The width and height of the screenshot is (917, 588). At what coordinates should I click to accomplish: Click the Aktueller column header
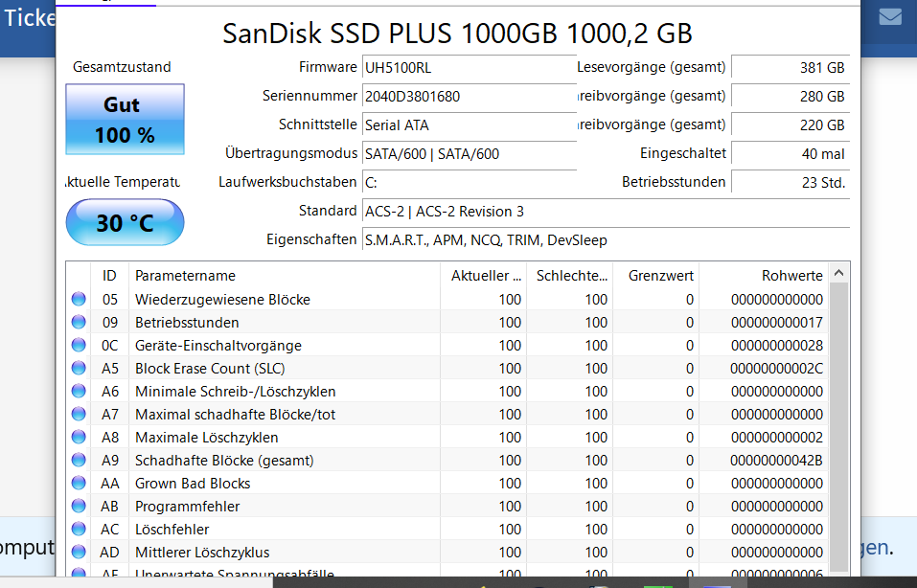(x=483, y=275)
